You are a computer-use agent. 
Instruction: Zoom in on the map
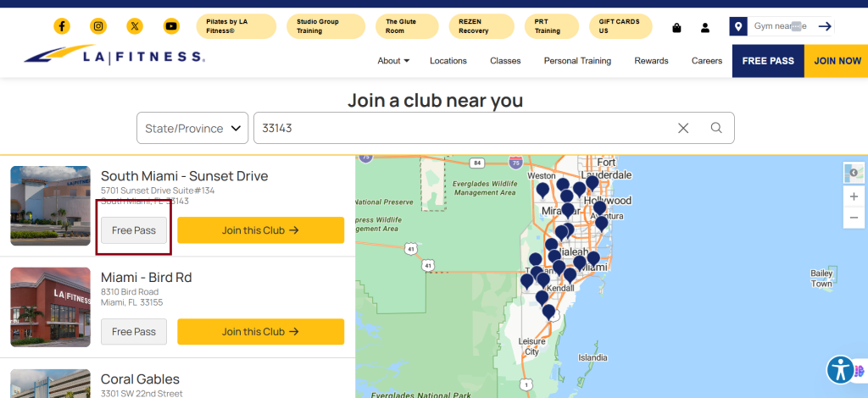(x=854, y=196)
